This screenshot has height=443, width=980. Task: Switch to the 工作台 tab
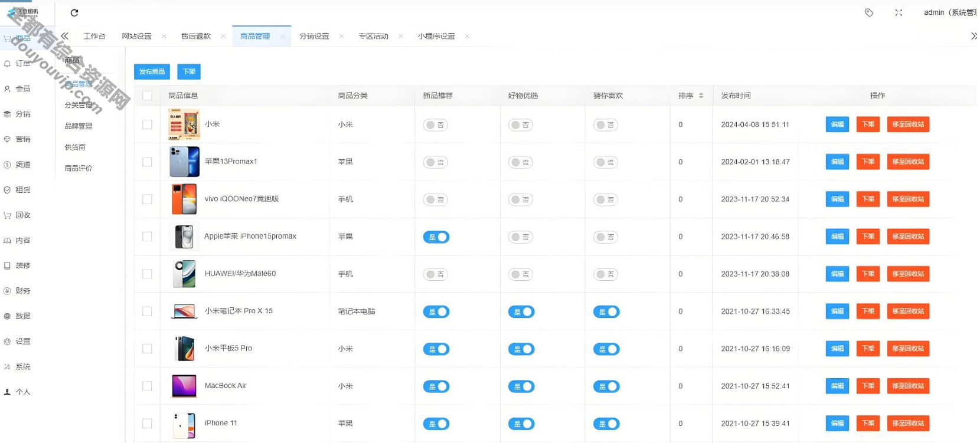[x=94, y=36]
